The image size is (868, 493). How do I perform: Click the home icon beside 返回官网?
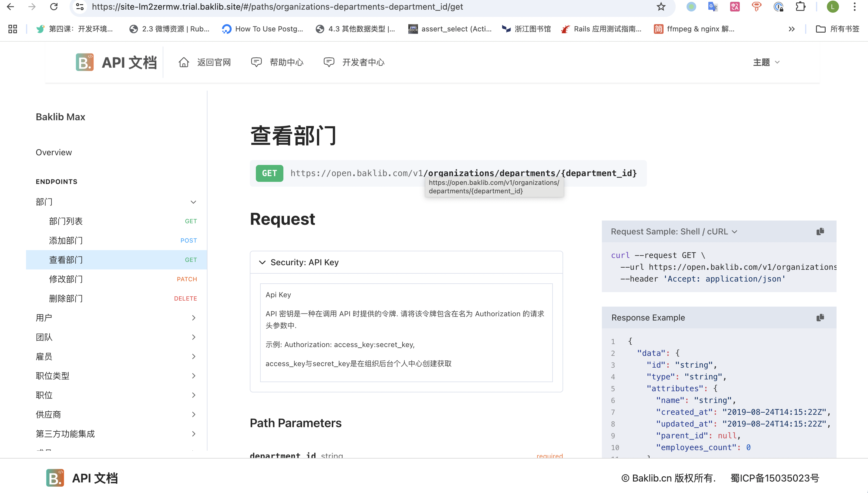(184, 62)
